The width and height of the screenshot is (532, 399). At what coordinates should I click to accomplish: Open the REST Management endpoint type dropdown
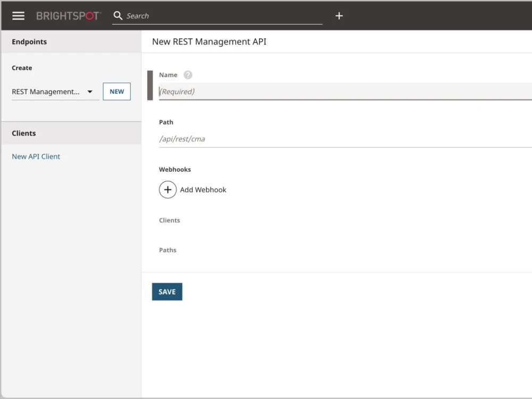point(51,92)
